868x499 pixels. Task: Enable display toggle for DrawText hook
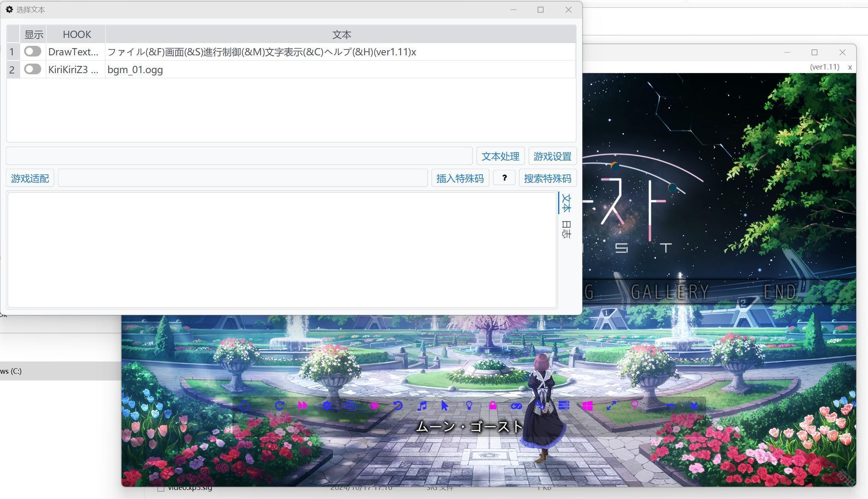(32, 51)
